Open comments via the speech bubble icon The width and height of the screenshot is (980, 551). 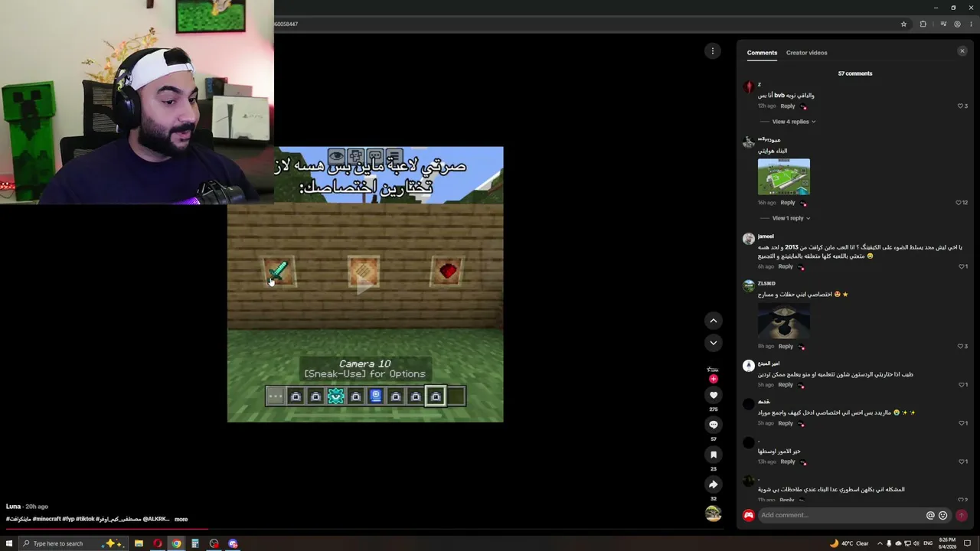point(713,425)
